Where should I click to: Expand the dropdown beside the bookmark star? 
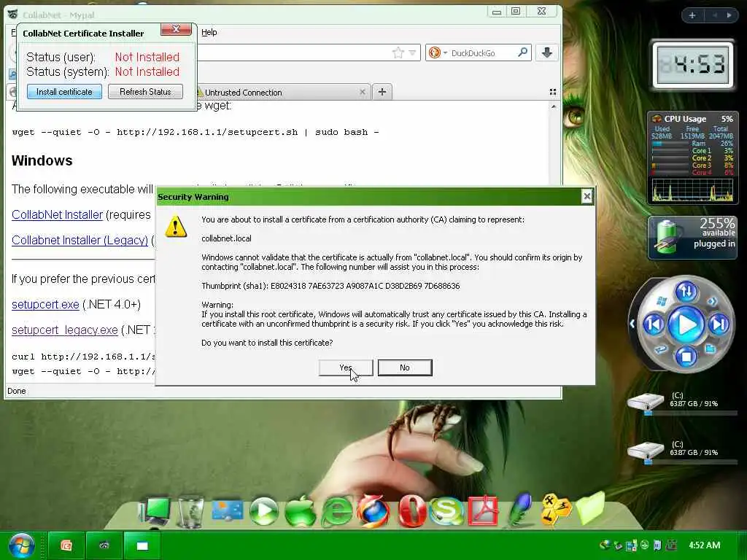click(x=413, y=52)
